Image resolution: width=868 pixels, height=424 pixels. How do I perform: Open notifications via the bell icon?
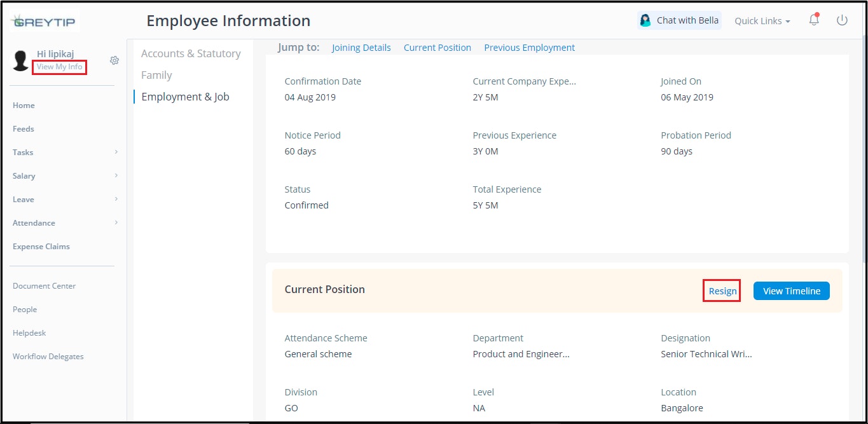coord(814,20)
